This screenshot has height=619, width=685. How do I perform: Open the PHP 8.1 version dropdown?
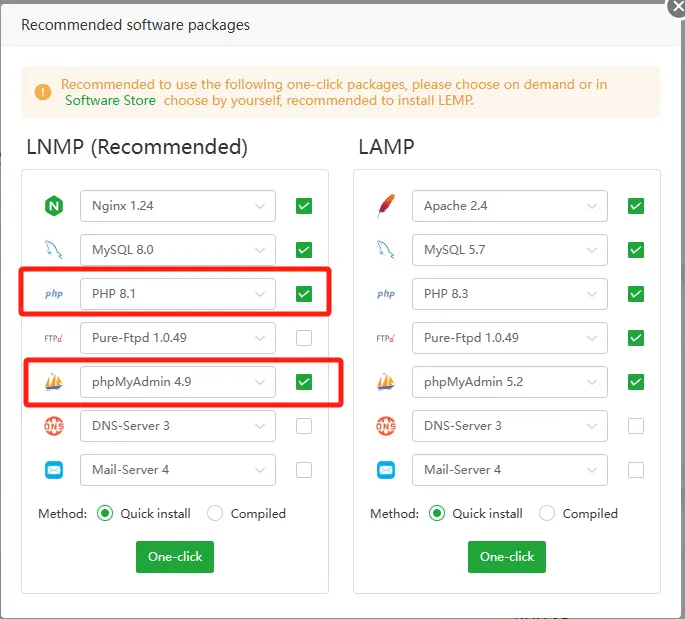click(x=178, y=294)
